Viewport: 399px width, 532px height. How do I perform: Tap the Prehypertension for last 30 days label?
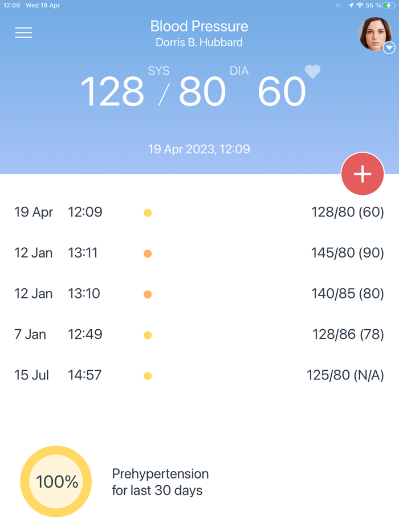click(160, 481)
